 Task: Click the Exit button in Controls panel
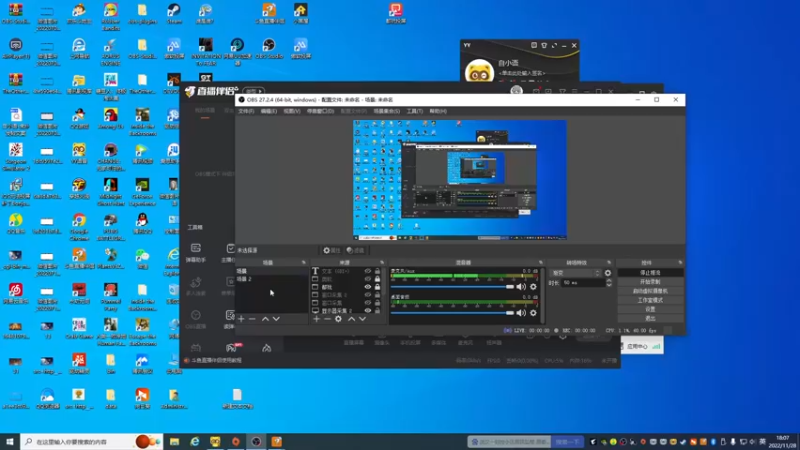[x=650, y=318]
